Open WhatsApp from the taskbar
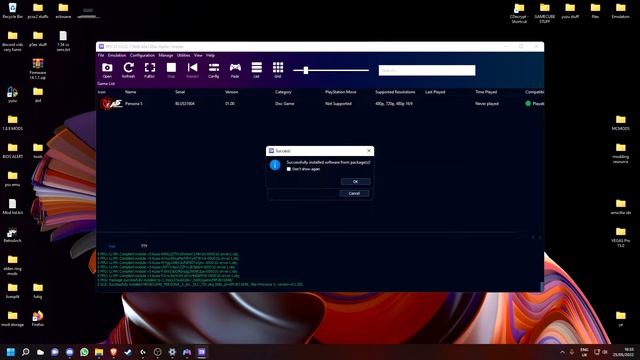Screen dimensions: 640x360 pos(84,352)
